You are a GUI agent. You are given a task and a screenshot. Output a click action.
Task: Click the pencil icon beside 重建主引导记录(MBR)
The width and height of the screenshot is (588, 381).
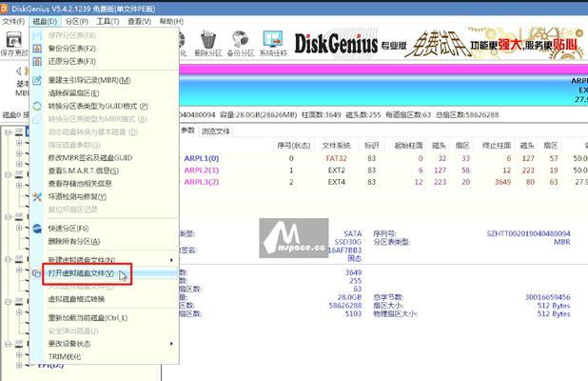[x=37, y=80]
